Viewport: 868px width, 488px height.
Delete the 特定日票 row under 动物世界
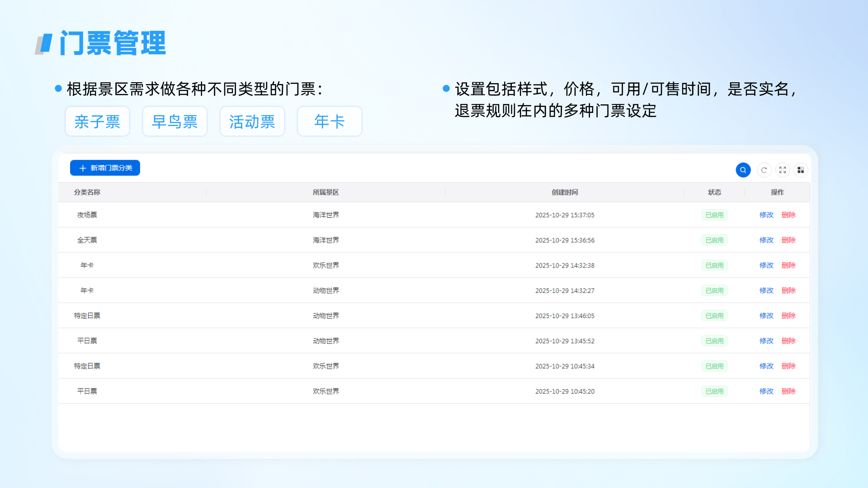[x=788, y=316]
